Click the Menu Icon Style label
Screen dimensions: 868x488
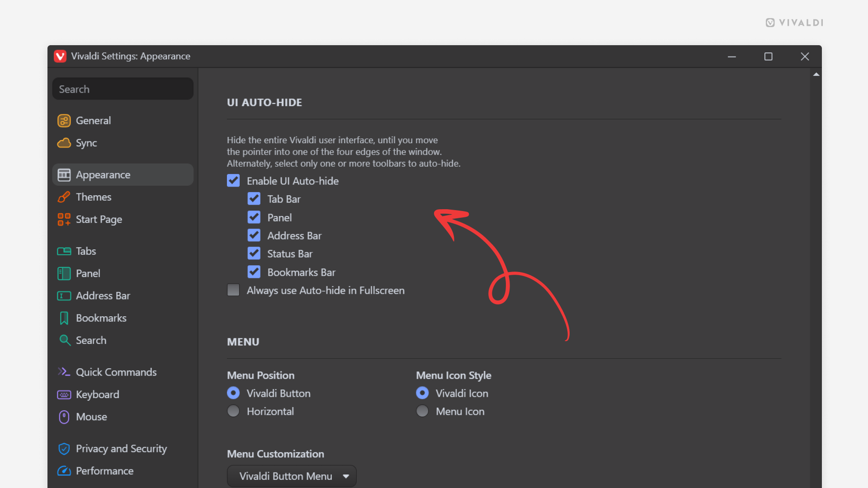(x=453, y=375)
